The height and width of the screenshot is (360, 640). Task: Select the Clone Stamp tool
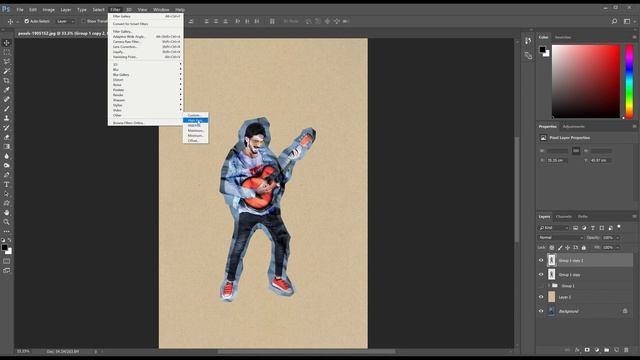[7, 118]
